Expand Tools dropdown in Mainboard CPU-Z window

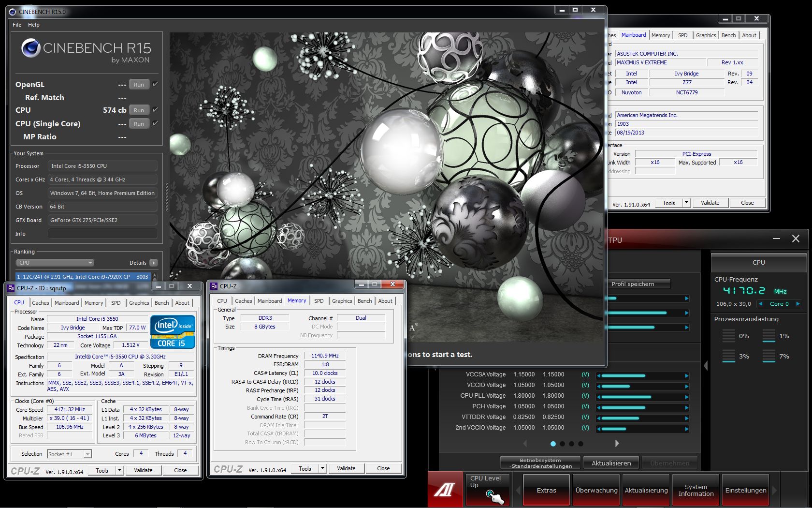pos(686,203)
